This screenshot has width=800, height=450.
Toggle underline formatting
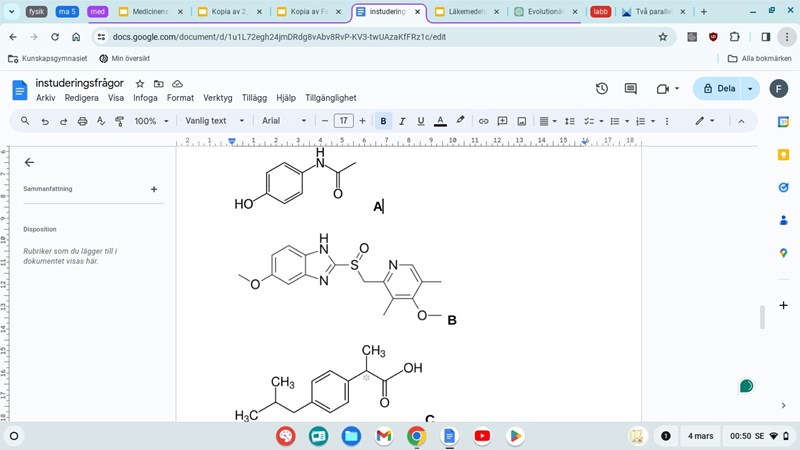coord(421,121)
